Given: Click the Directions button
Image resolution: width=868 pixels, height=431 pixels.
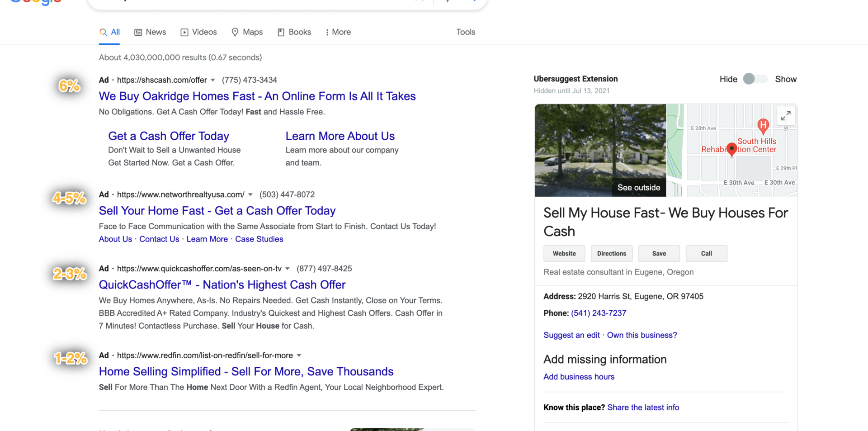Looking at the screenshot, I should coord(611,253).
